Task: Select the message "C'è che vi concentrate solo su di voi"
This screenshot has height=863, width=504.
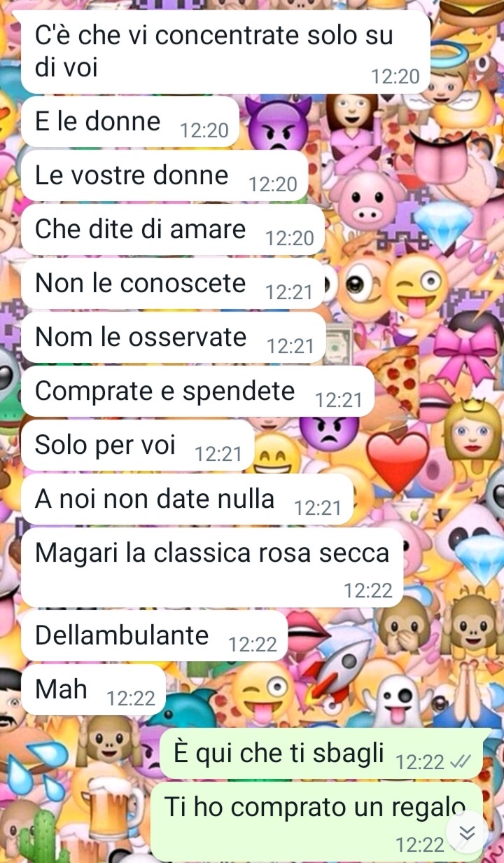Action: click(x=225, y=52)
